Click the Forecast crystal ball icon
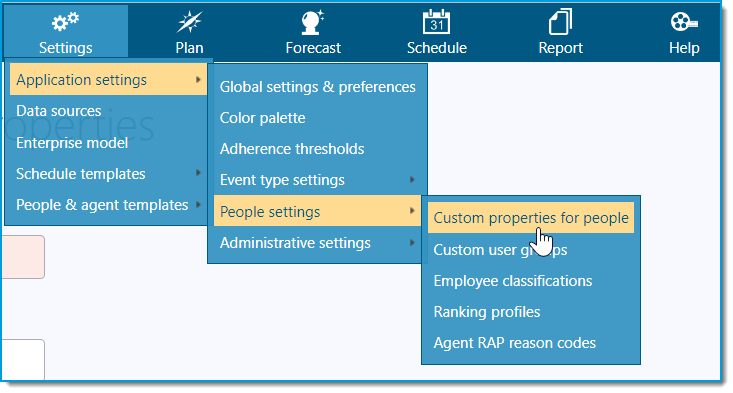733x393 pixels. (x=312, y=22)
